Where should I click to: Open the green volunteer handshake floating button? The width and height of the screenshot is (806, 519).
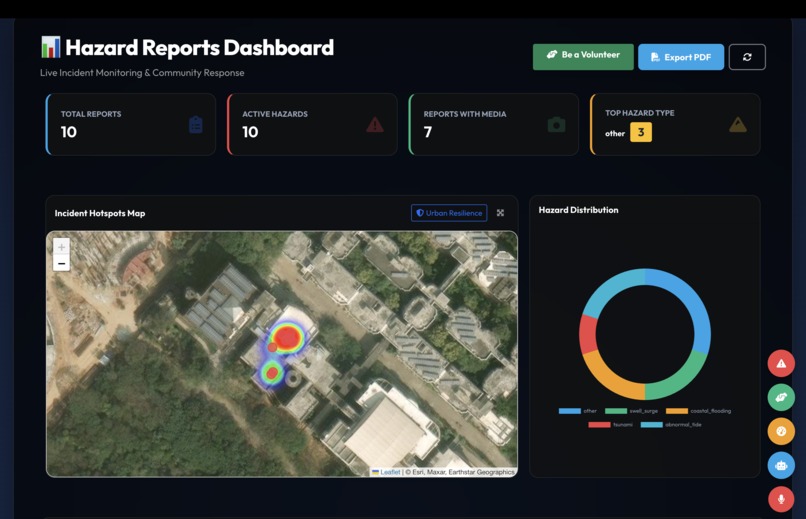point(781,397)
